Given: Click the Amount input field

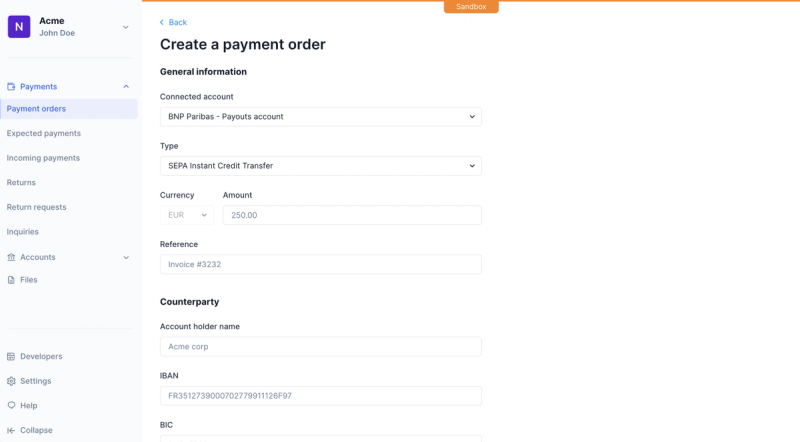Looking at the screenshot, I should [x=352, y=215].
